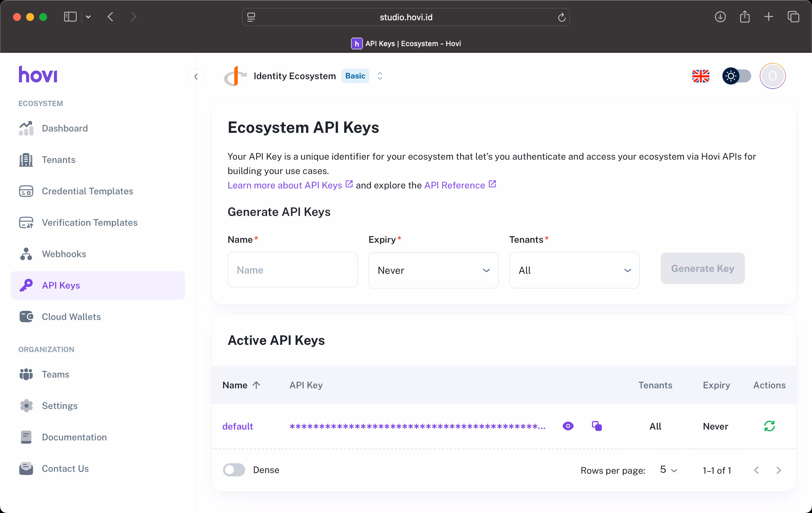The width and height of the screenshot is (812, 513).
Task: Open the user avatar menu
Action: point(772,76)
